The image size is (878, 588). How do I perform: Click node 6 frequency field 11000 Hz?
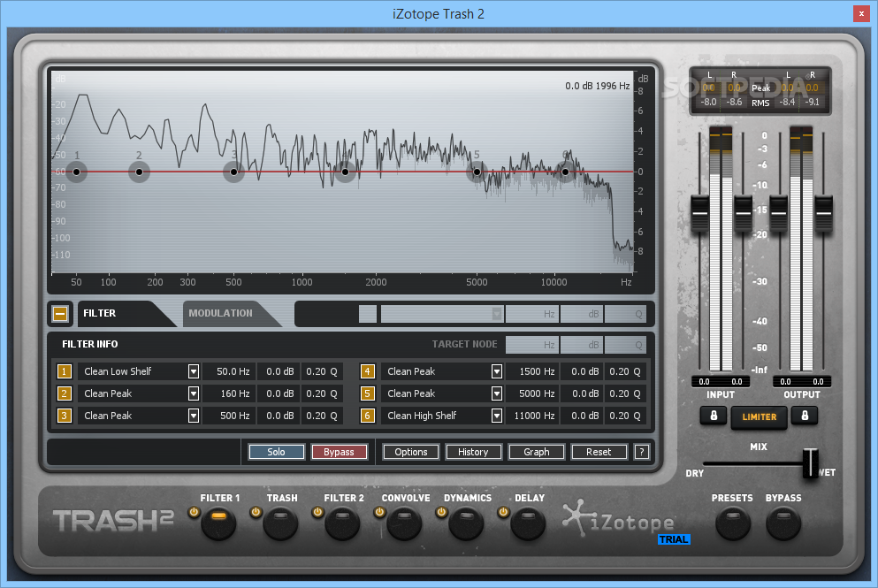coord(532,416)
